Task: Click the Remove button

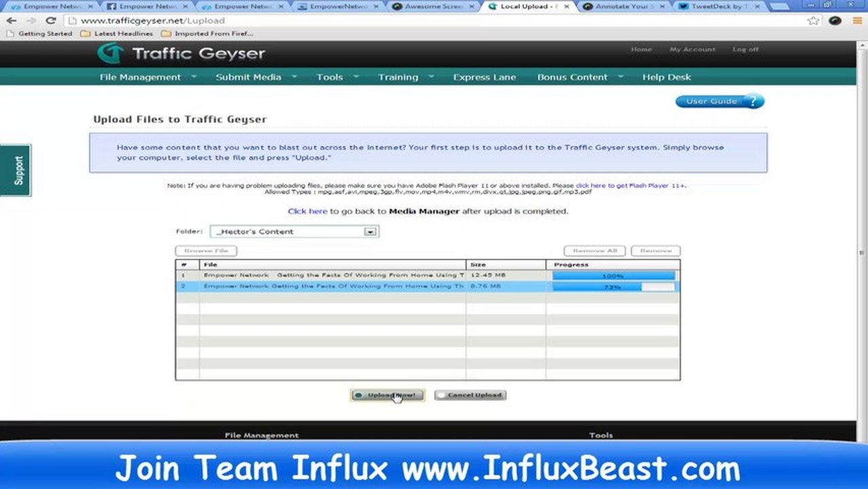Action: point(656,251)
